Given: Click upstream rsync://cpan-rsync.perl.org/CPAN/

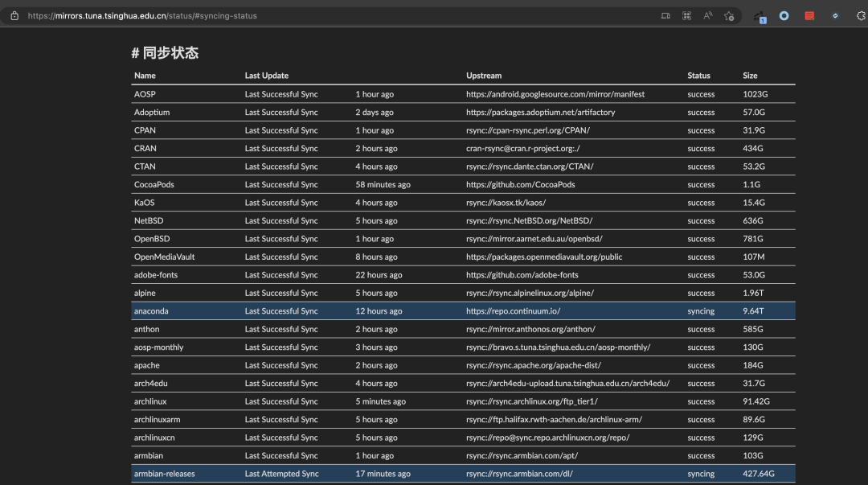Looking at the screenshot, I should coord(528,130).
